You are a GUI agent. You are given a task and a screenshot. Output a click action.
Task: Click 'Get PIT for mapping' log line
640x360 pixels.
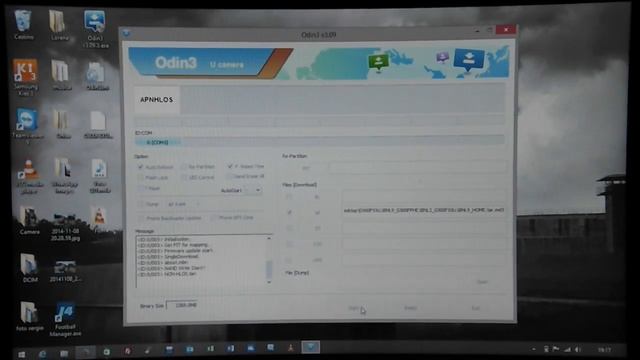(x=173, y=245)
